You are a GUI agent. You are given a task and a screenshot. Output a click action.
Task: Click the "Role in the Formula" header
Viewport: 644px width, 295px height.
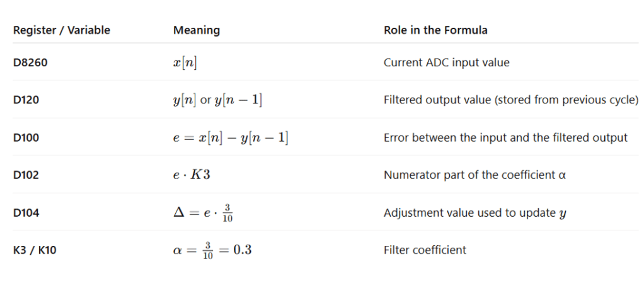(x=435, y=30)
